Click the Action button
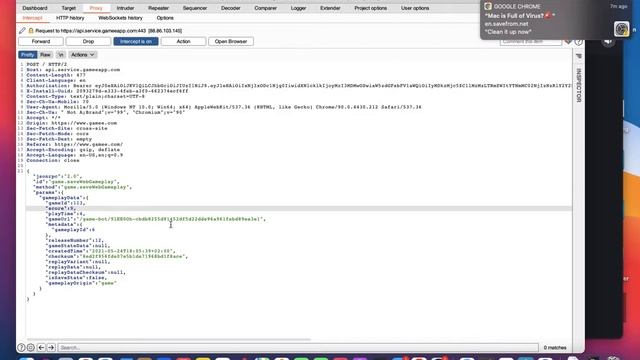 pyautogui.click(x=183, y=41)
